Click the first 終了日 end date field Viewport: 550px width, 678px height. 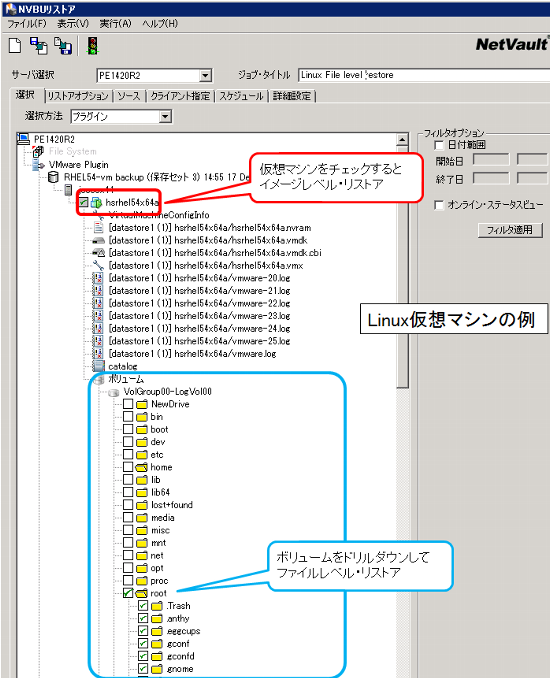coord(491,178)
